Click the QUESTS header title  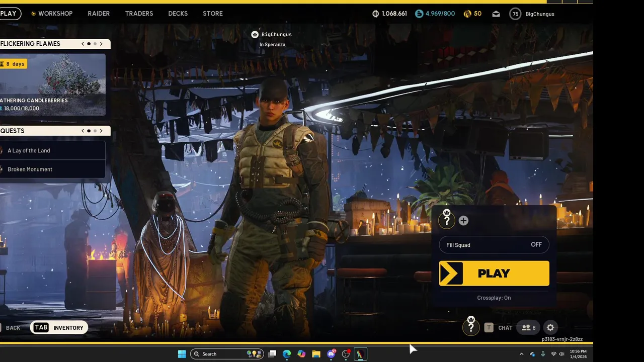12,131
